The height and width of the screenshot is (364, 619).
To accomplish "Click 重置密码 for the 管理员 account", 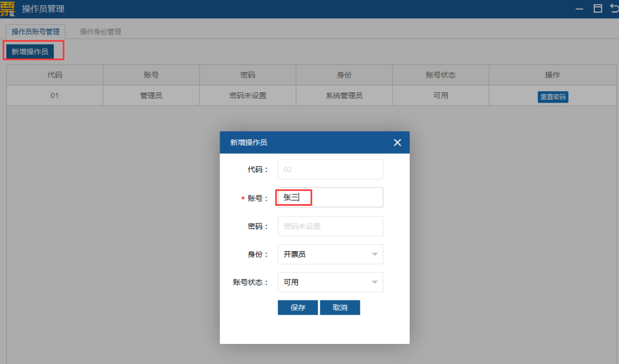I will tap(553, 96).
